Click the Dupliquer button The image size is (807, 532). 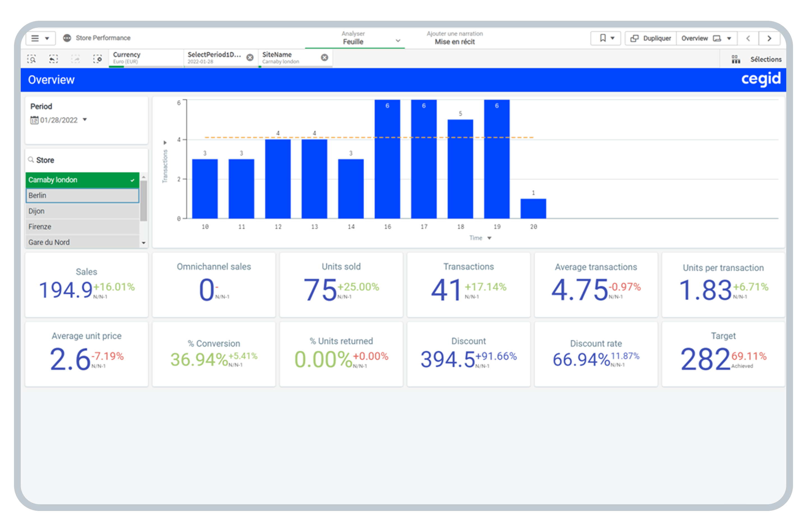(650, 38)
